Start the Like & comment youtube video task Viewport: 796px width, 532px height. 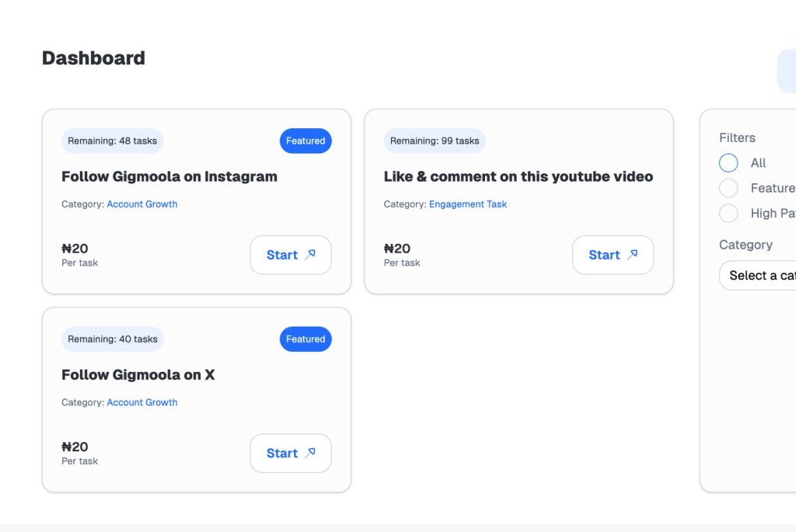613,255
